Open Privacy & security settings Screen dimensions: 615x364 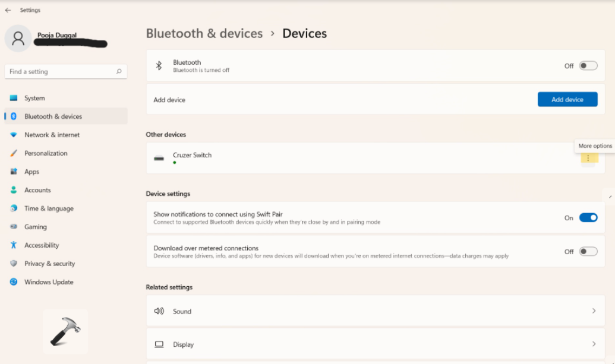tap(49, 264)
